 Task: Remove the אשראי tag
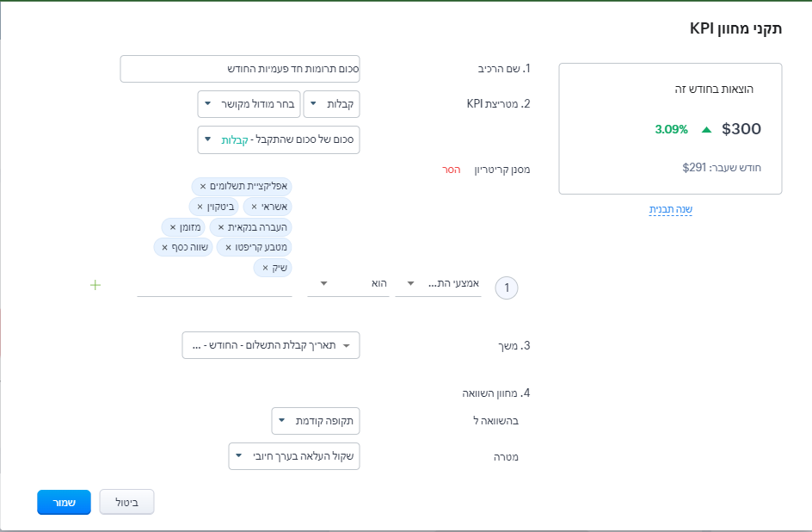(254, 207)
